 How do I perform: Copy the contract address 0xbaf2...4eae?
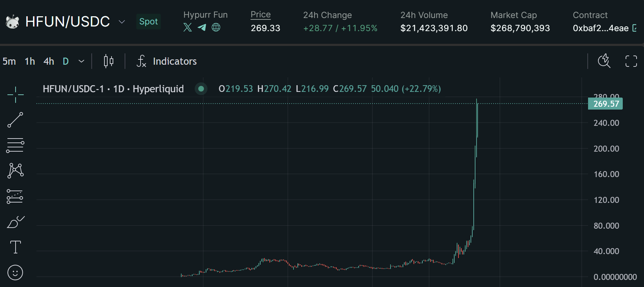pos(634,28)
